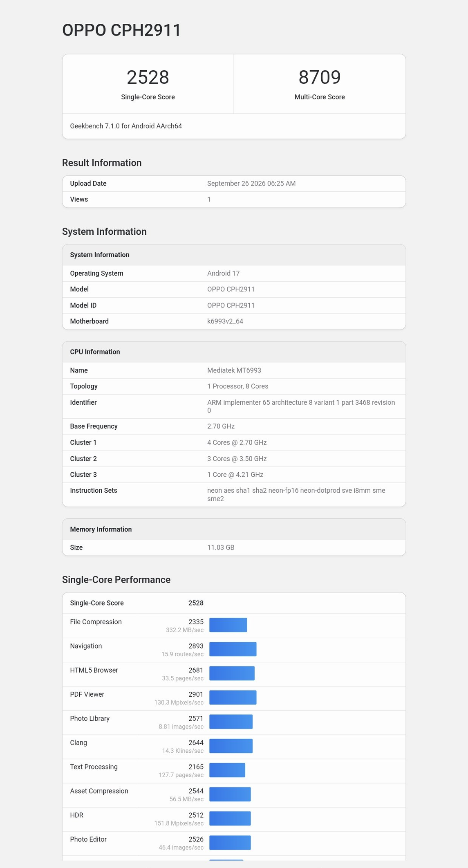Click the Clang score bar

pos(231,746)
